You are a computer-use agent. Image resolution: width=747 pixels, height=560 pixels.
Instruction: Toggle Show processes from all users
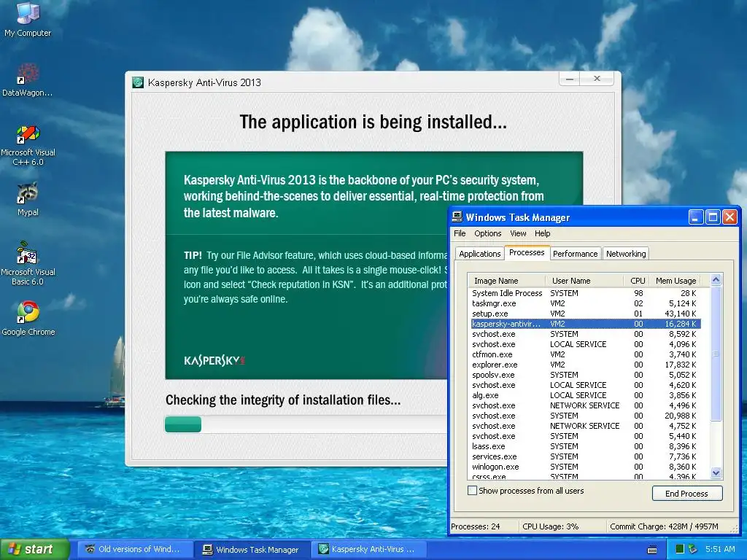pos(472,491)
